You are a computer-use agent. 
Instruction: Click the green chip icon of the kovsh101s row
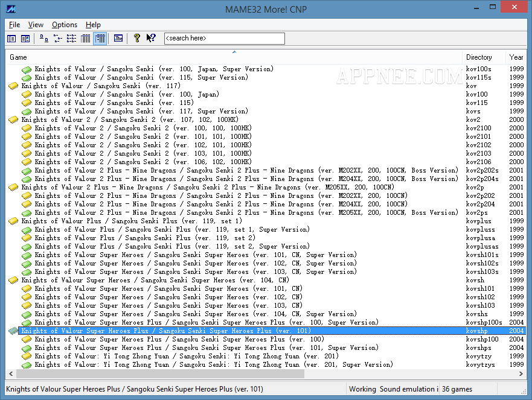pos(27,255)
